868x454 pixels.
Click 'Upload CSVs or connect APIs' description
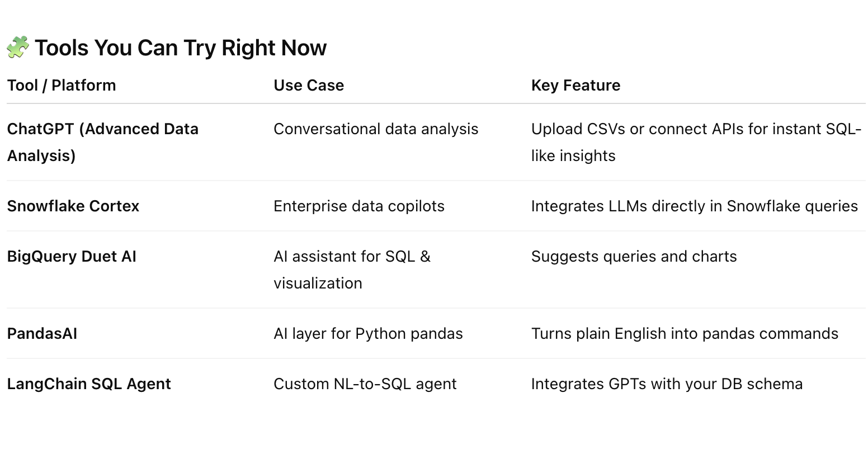coord(696,142)
